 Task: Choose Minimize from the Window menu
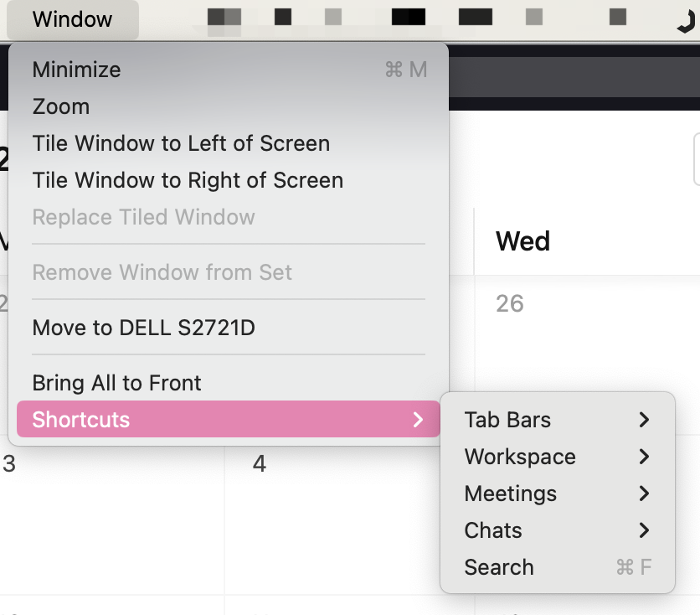tap(76, 70)
